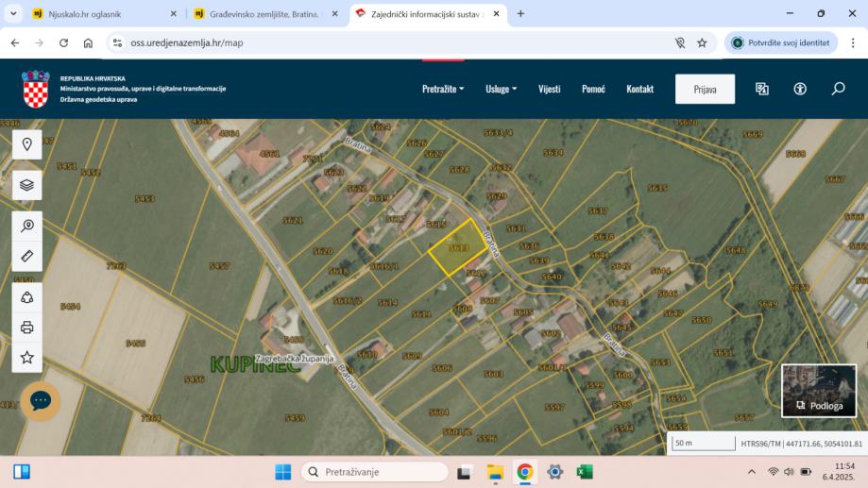Expand the Pretražite dropdown menu
868x488 pixels.
[x=443, y=89]
